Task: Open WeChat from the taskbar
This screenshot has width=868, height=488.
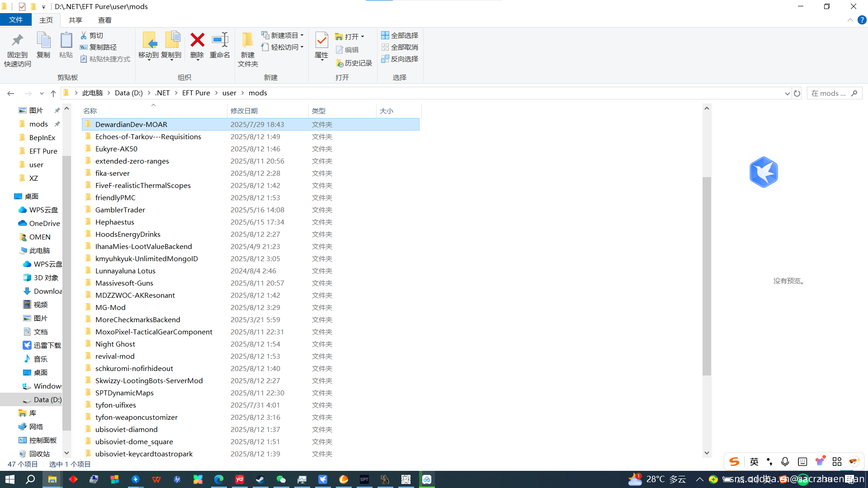Action: click(x=281, y=479)
